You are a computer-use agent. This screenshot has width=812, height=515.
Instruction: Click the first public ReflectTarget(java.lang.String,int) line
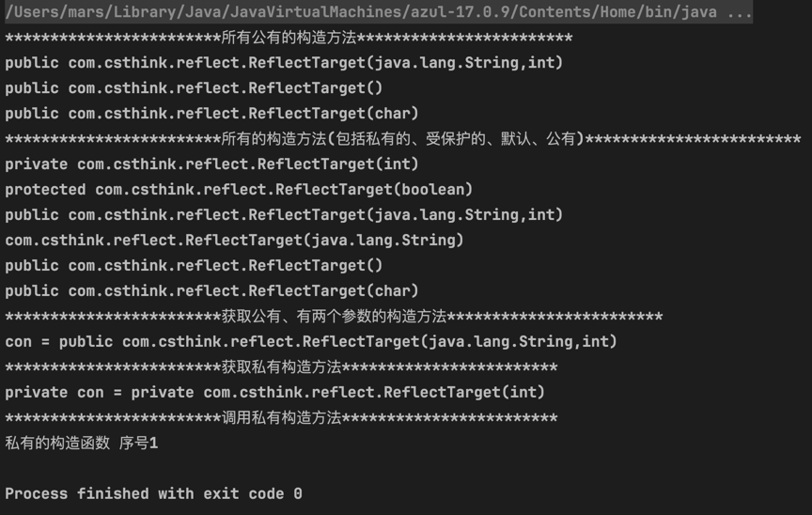(284, 63)
